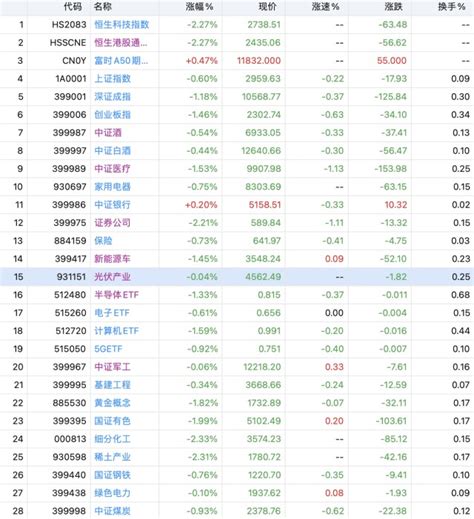Image resolution: width=474 pixels, height=519 pixels.
Task: Click the 中证煤炭 name in last row
Action: click(x=112, y=511)
